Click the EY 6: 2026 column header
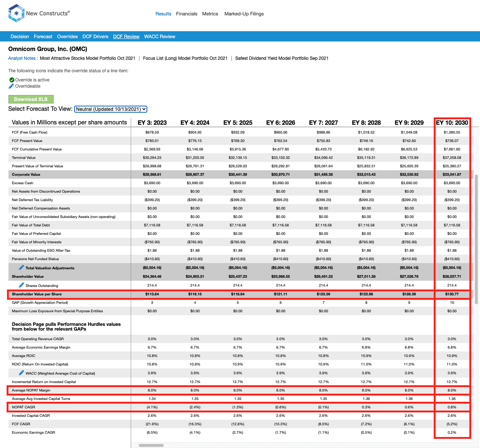The image size is (480, 448). pos(281,123)
